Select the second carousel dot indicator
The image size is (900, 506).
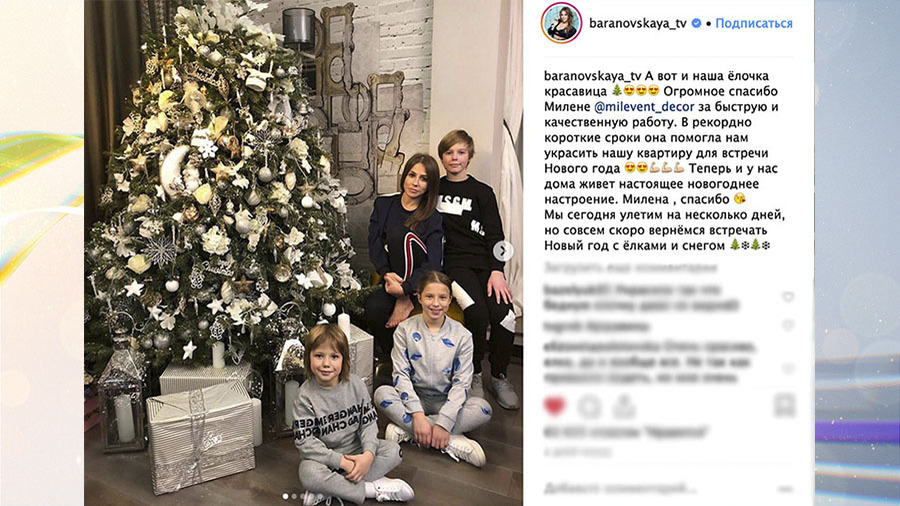click(294, 496)
